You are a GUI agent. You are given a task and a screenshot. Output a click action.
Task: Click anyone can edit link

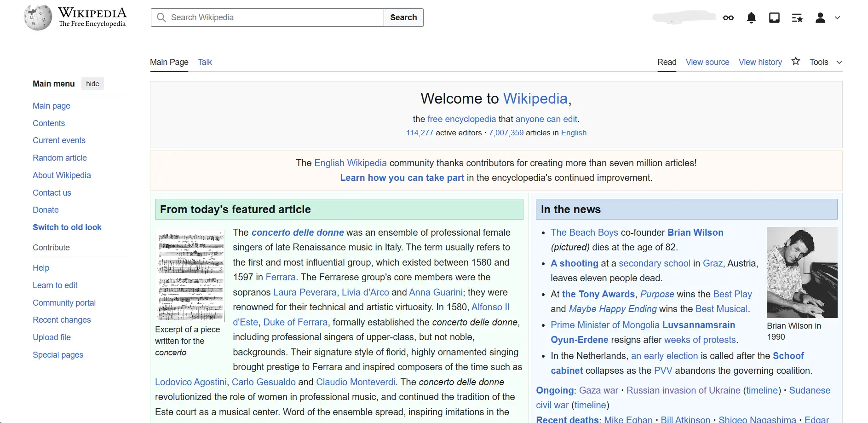tap(546, 119)
